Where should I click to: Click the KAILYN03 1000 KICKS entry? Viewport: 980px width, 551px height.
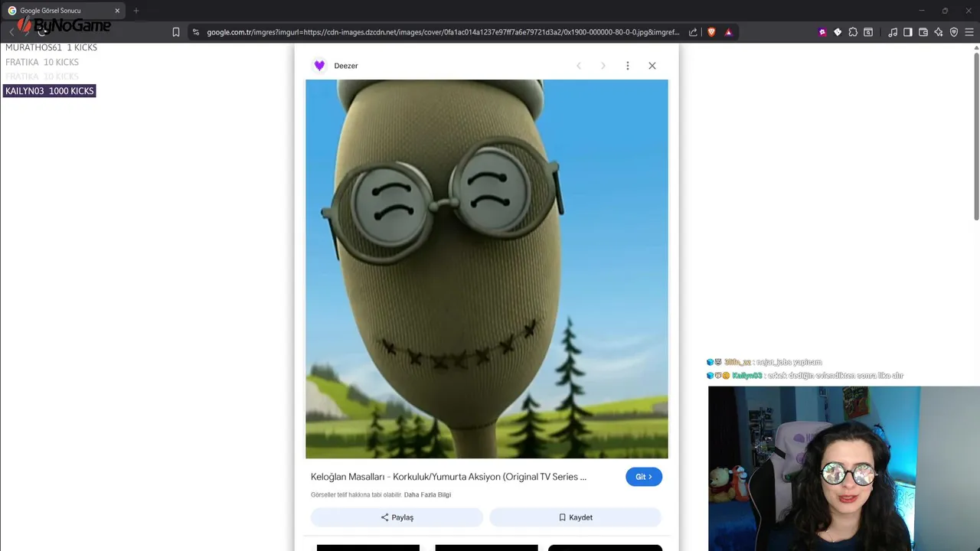[x=50, y=91]
